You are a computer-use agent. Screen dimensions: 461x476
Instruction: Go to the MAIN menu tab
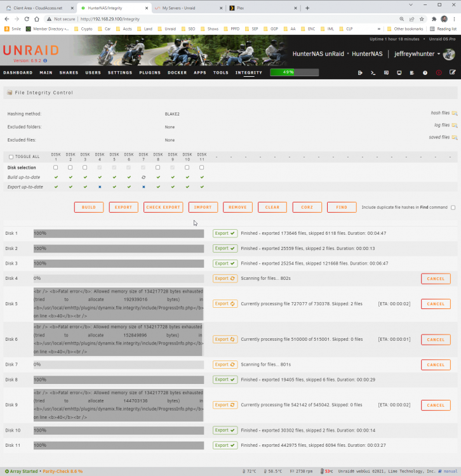pos(46,73)
